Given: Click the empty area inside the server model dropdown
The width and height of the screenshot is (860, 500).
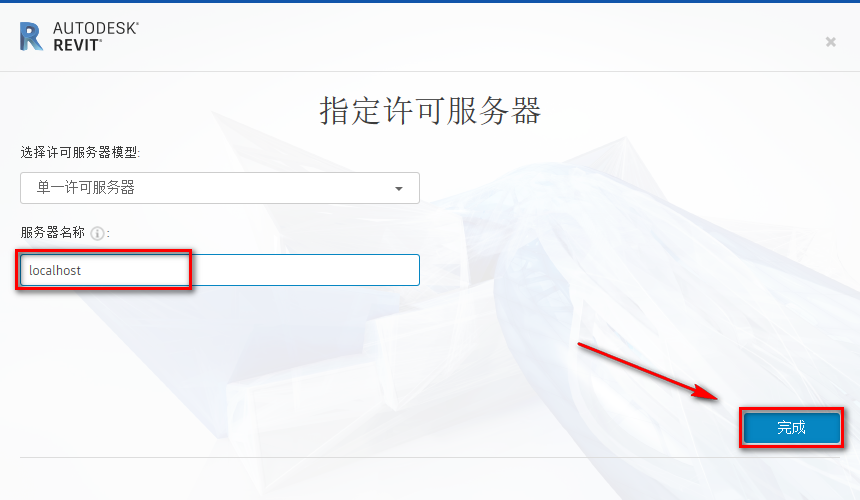Looking at the screenshot, I should pos(263,188).
